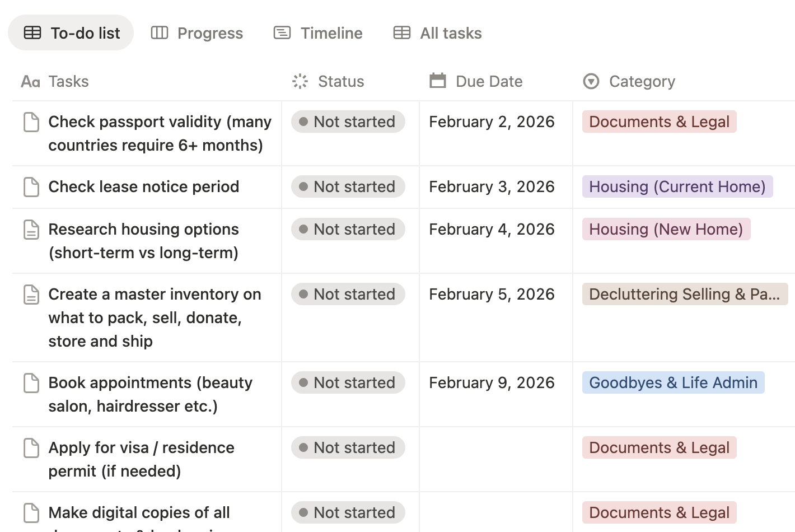Click the document icon for Create a master inventory
The width and height of the screenshot is (795, 532).
click(x=31, y=295)
